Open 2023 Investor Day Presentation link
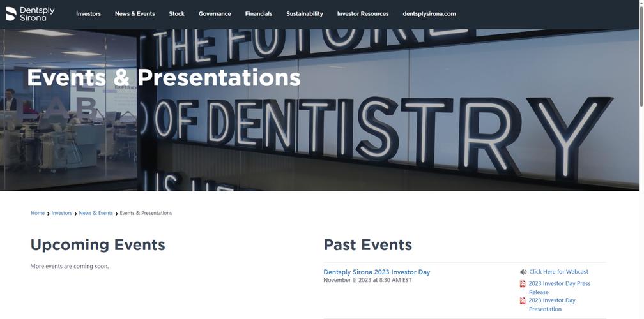 point(552,305)
